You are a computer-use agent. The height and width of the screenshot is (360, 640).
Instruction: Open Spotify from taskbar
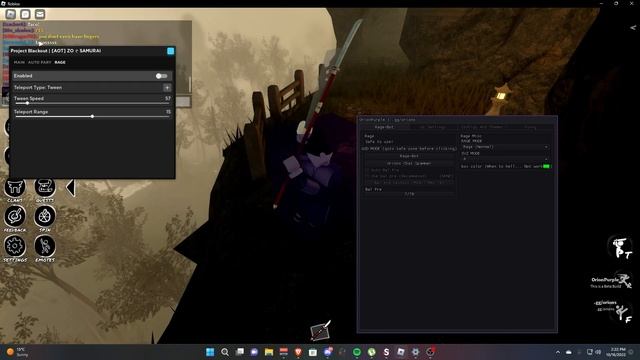pyautogui.click(x=357, y=352)
